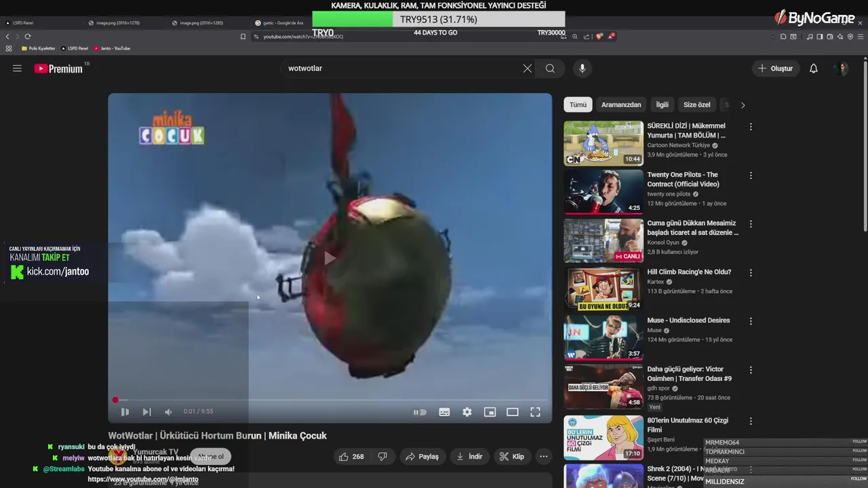Image resolution: width=868 pixels, height=488 pixels.
Task: Switch to miniplayer mode
Action: [490, 412]
